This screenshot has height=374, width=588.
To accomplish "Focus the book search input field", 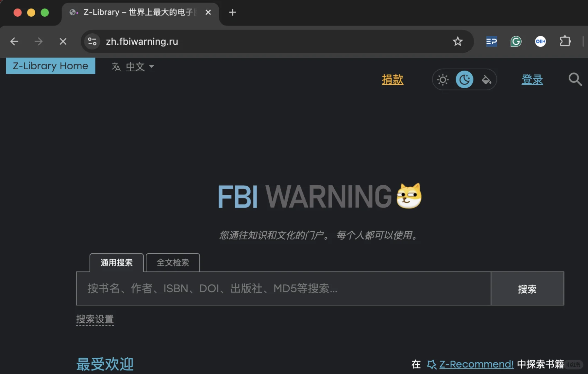I will (283, 288).
